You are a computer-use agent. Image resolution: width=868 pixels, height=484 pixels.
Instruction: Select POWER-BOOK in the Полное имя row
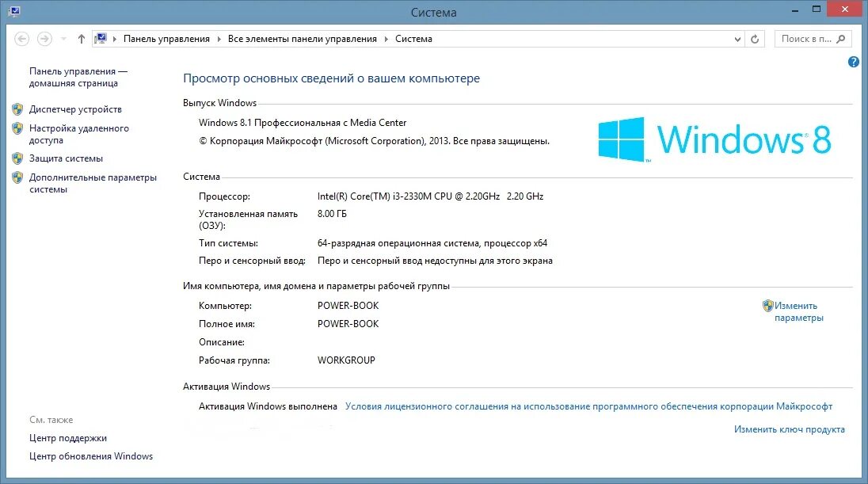(348, 324)
